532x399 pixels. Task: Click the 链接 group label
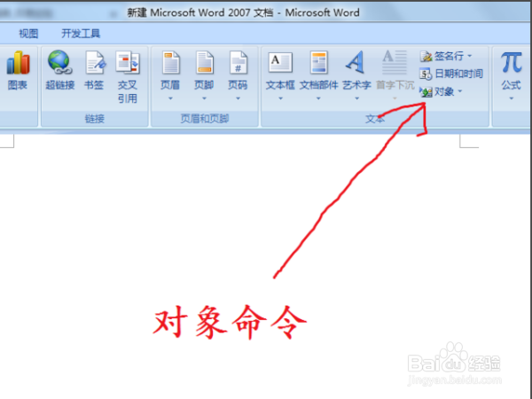(95, 119)
